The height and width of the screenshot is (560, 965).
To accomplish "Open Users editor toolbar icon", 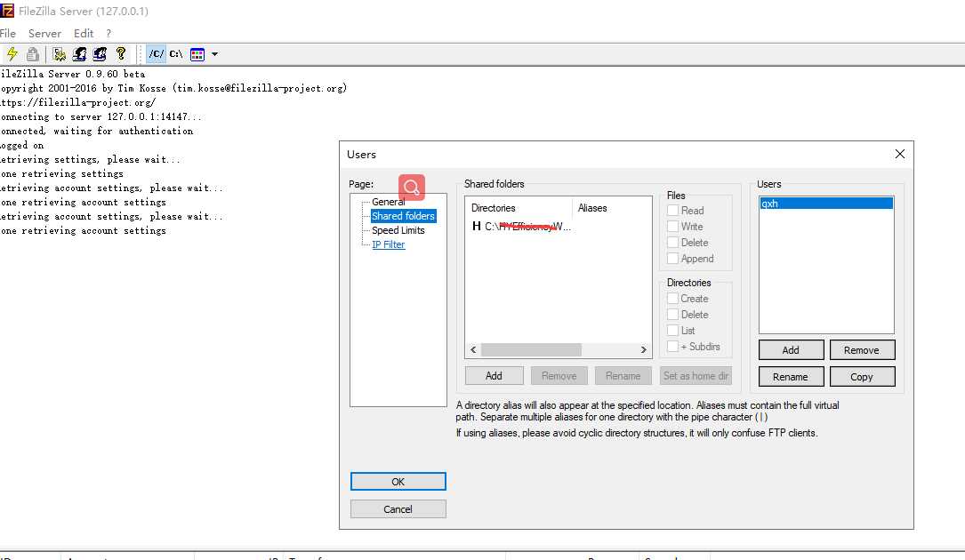I will coord(79,54).
